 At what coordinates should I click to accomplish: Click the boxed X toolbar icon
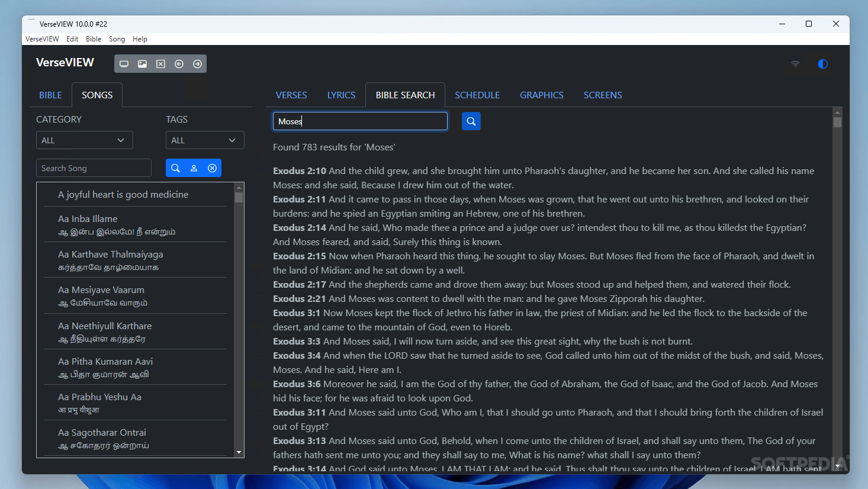coord(160,64)
